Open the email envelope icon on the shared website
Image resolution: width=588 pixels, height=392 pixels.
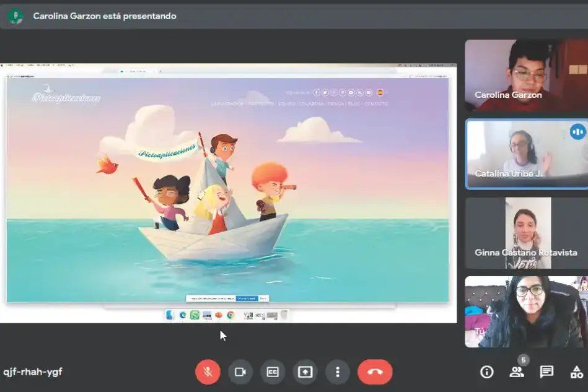[x=369, y=92]
